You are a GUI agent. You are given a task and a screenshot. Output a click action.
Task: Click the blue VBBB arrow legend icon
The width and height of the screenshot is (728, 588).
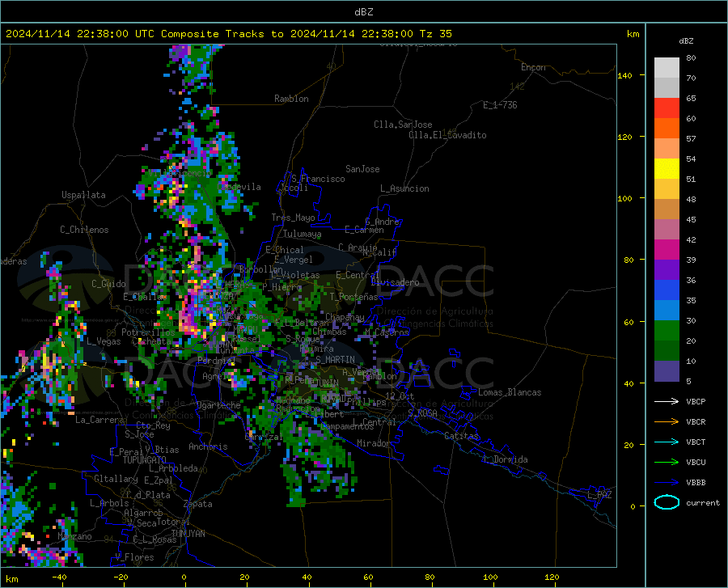tap(667, 483)
